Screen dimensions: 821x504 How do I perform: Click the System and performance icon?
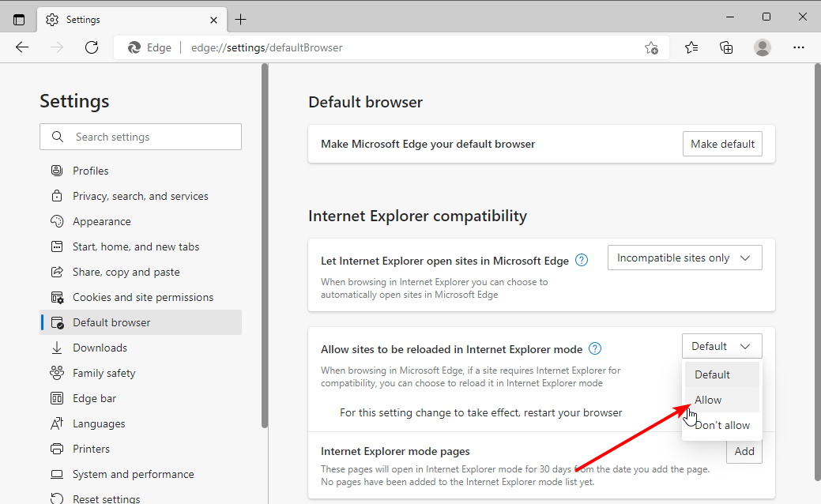57,474
